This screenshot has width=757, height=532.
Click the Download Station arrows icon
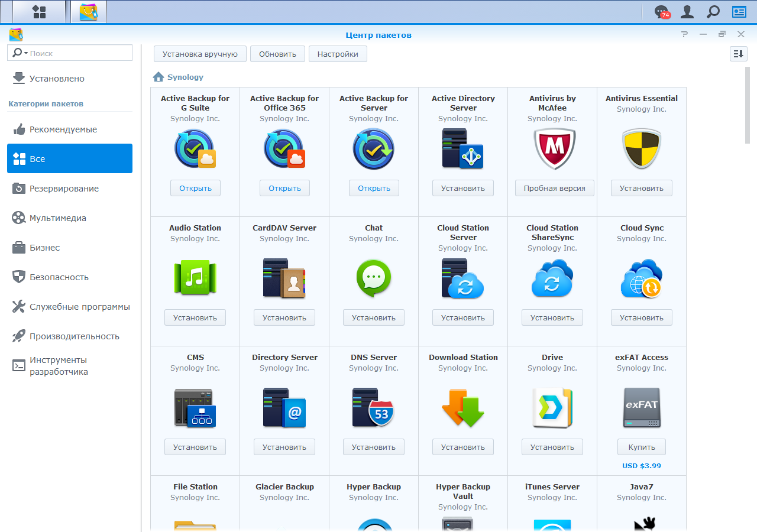point(463,408)
